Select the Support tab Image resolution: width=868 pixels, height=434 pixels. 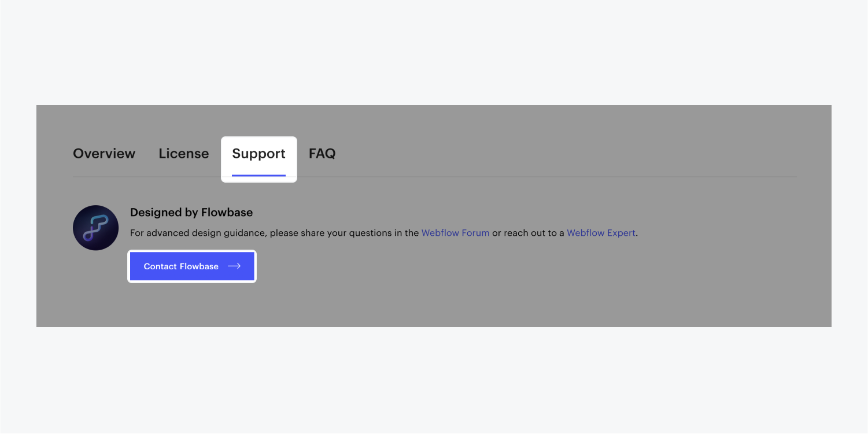(x=258, y=154)
